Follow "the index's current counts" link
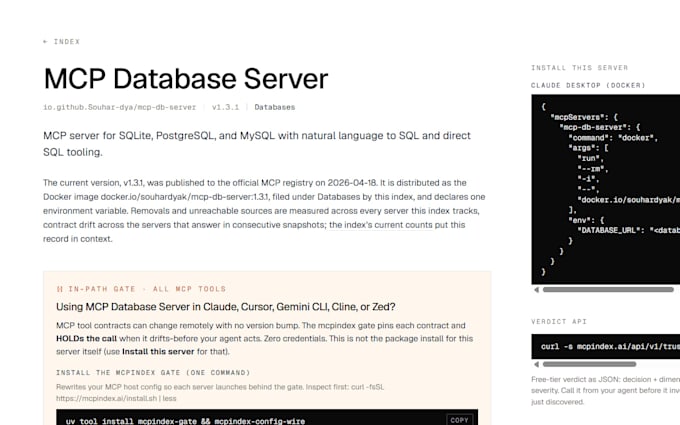The width and height of the screenshot is (680, 425). pyautogui.click(x=380, y=225)
